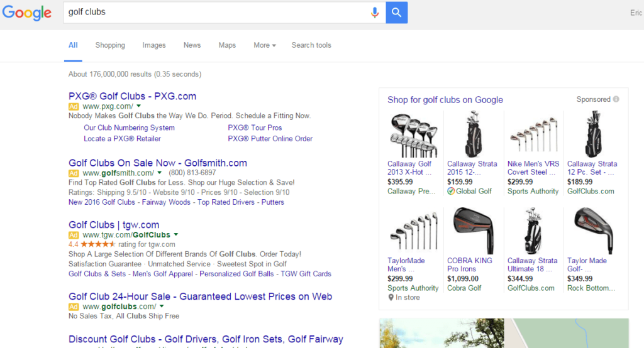Open Golf Club 24-Hour Sale result
Viewport: 644px width, 348px height.
[201, 296]
